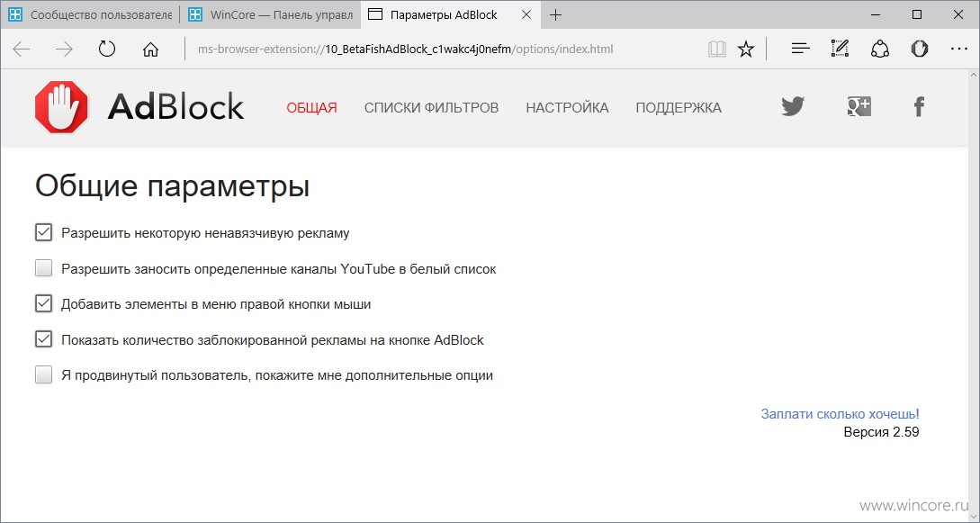
Task: Click the AdBlock stop-hand logo
Action: (x=61, y=107)
